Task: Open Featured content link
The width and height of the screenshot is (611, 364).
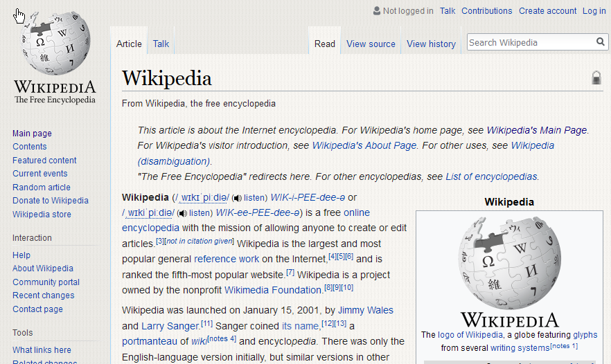Action: pos(44,161)
